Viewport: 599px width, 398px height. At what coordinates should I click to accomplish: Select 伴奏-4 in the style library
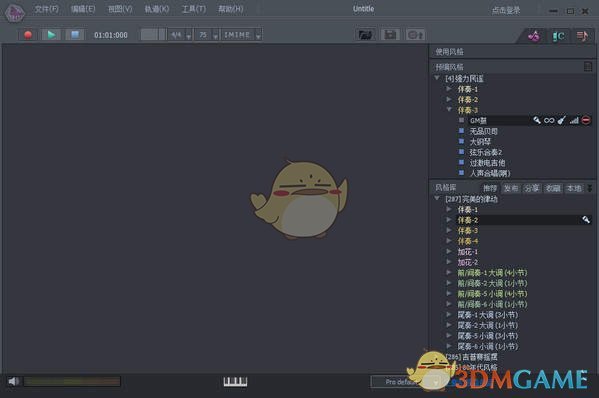point(468,241)
